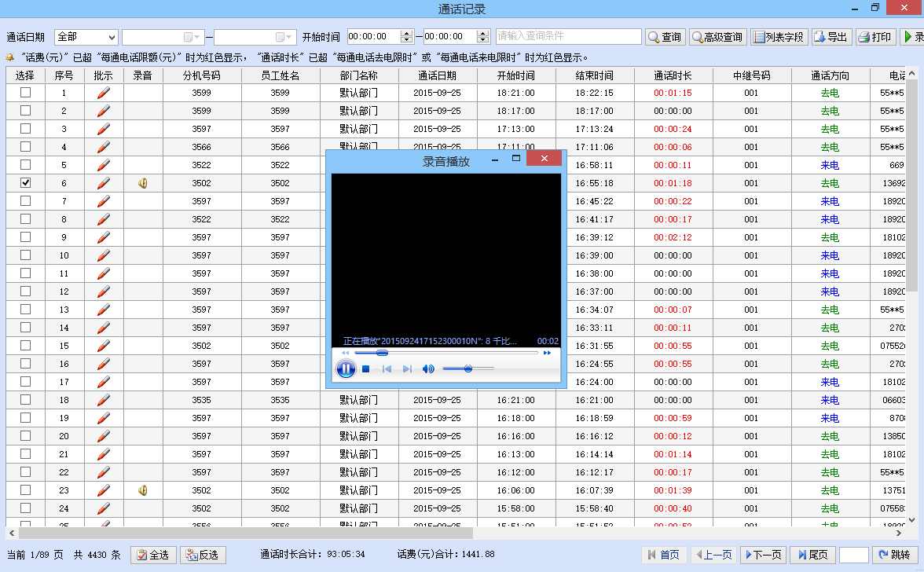Expand the first date picker dropdown

pyautogui.click(x=198, y=37)
